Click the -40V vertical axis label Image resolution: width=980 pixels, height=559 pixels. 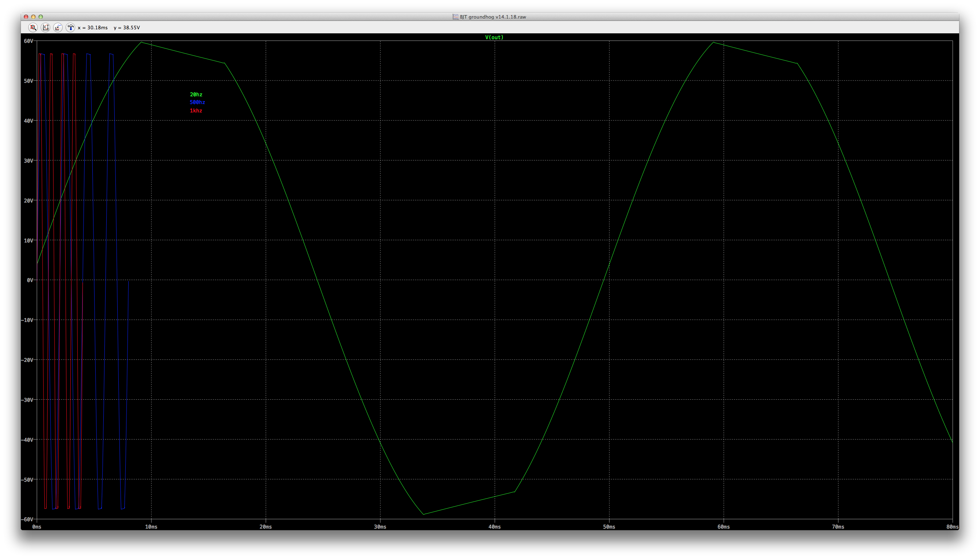[x=27, y=440]
